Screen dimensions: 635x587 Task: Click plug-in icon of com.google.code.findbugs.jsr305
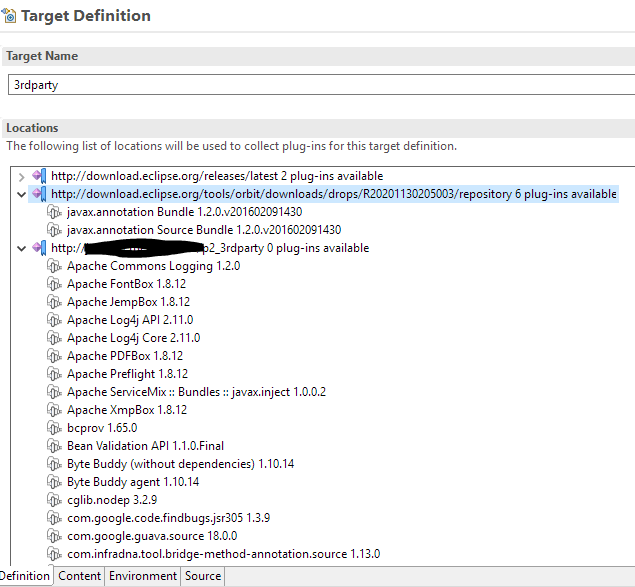point(54,518)
